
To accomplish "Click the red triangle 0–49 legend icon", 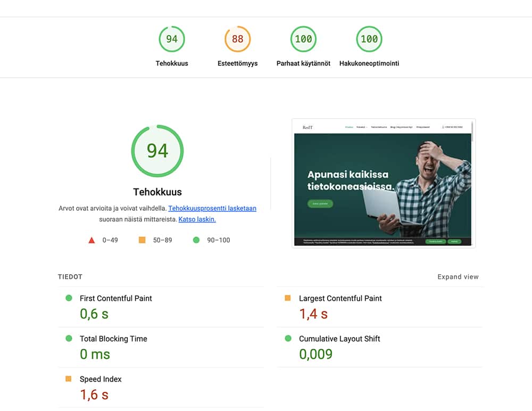I will 92,240.
